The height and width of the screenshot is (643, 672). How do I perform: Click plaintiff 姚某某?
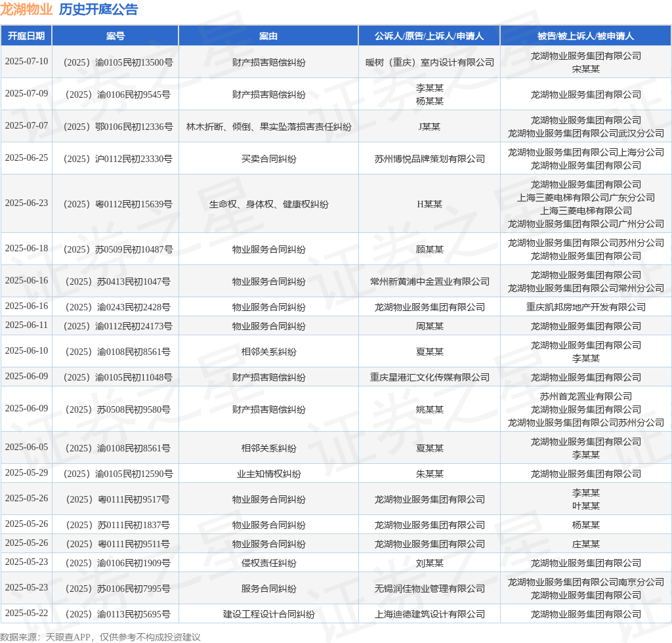coord(429,410)
